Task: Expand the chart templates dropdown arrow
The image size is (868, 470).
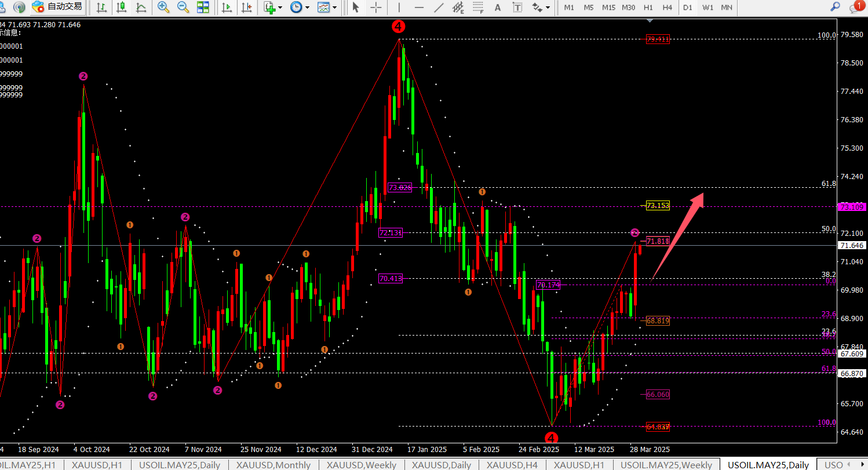Action: coord(335,8)
